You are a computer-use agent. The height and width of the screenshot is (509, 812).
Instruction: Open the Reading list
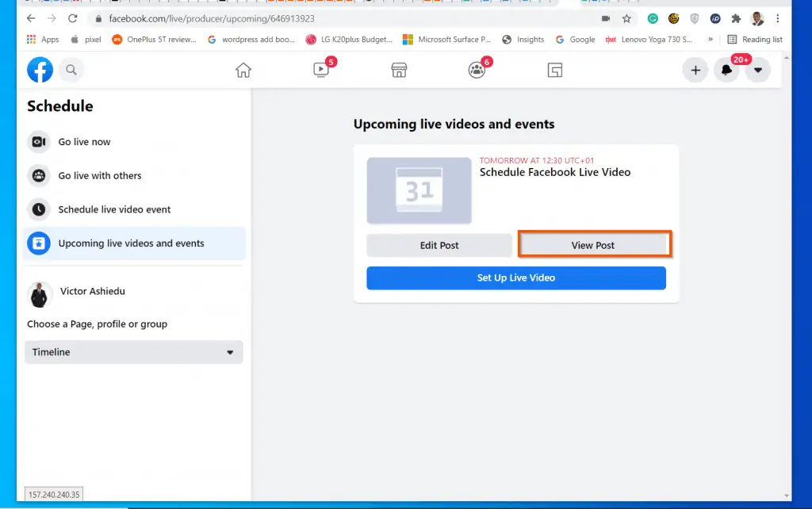[x=755, y=40]
